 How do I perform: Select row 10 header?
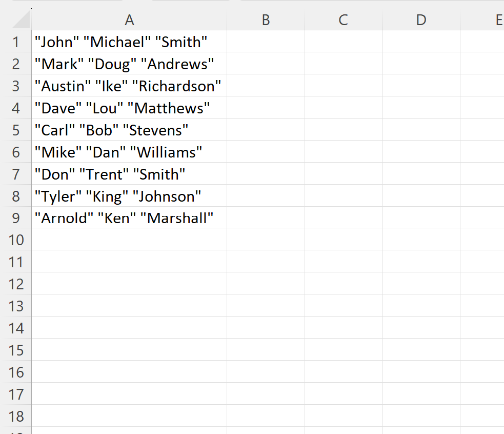click(16, 240)
